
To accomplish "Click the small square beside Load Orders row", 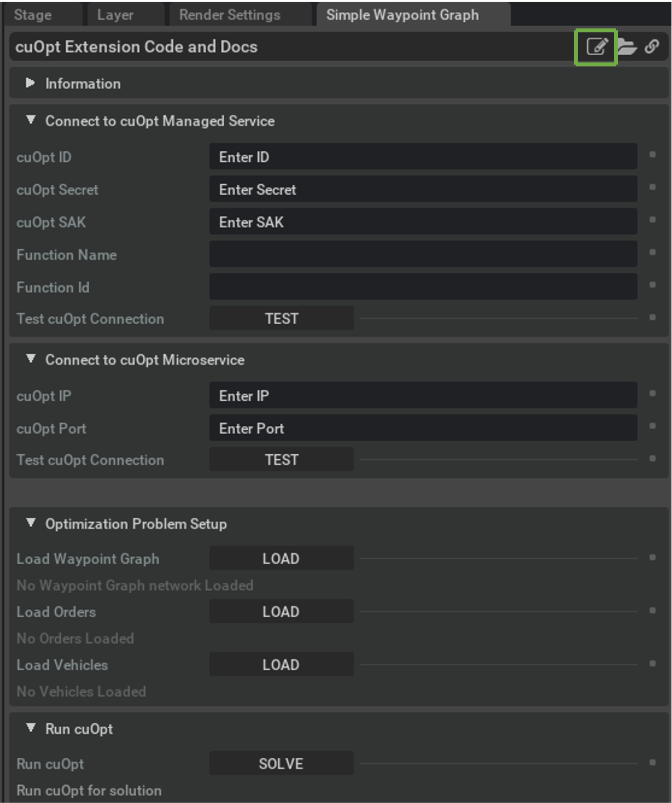I will click(652, 610).
